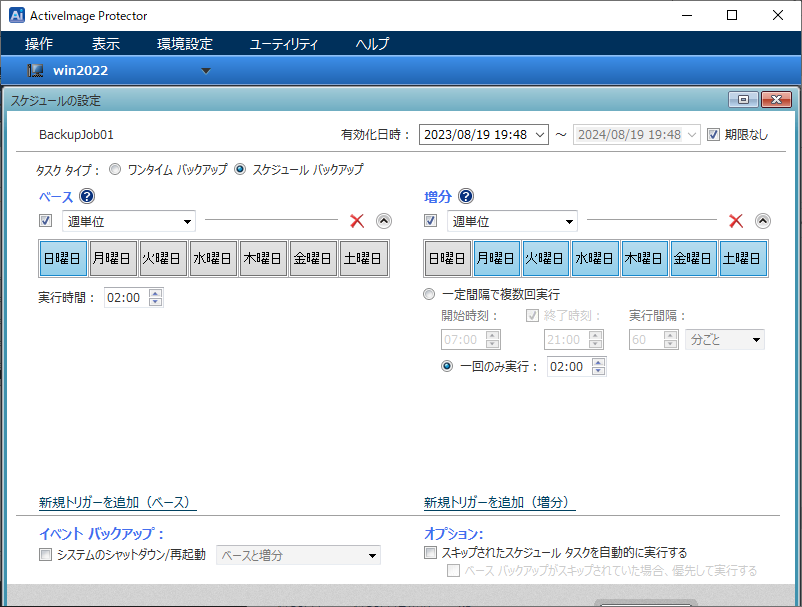
Task: Select the 一定間隔で複数回実行 radio button
Action: coord(429,294)
